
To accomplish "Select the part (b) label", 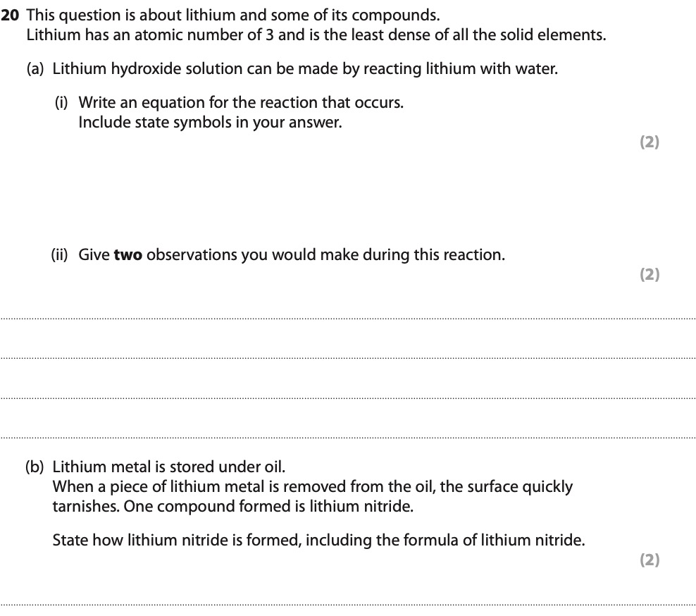I will pyautogui.click(x=35, y=467).
